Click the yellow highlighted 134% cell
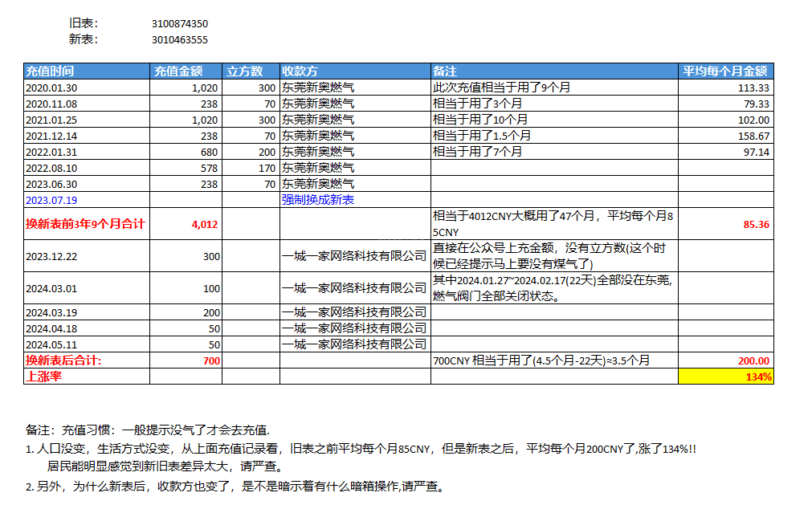 pyautogui.click(x=726, y=377)
